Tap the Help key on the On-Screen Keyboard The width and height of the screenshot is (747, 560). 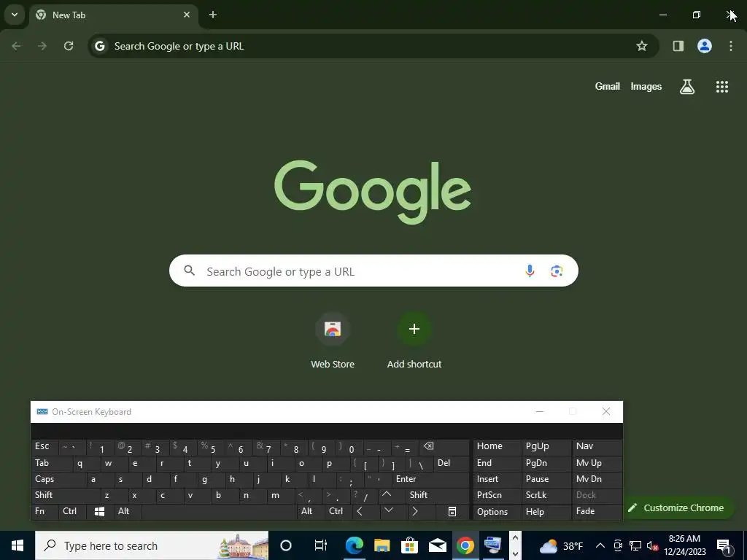pos(546,511)
